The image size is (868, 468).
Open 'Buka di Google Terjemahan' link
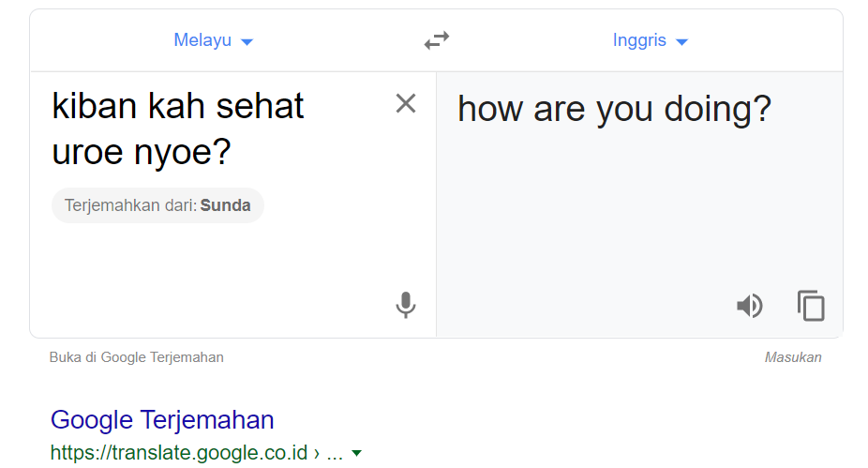click(x=136, y=357)
